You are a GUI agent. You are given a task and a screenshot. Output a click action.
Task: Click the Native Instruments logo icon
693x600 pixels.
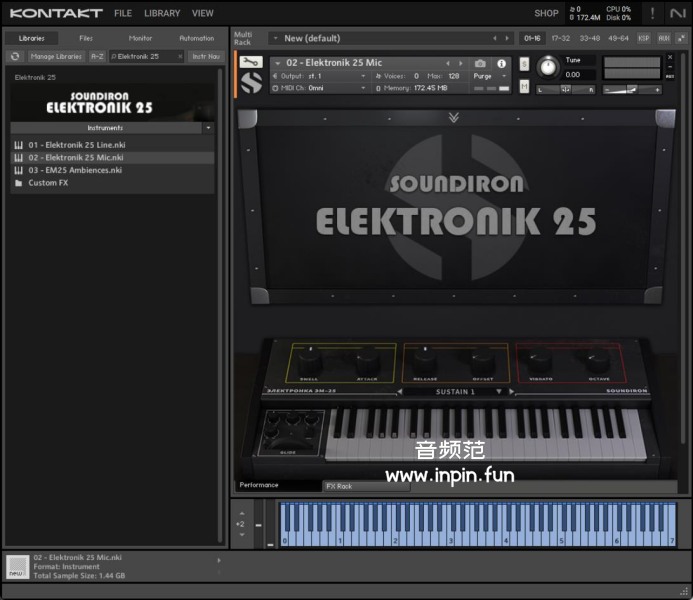tap(678, 13)
